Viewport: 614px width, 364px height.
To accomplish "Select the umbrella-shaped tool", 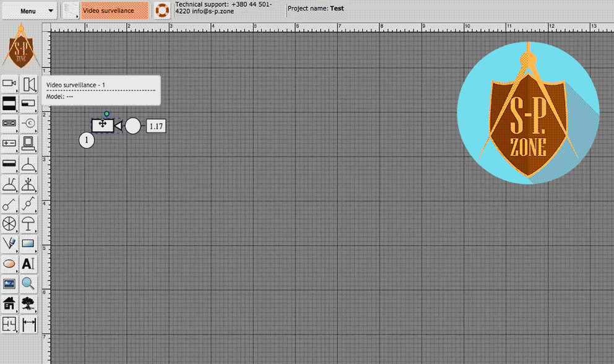I will coord(28,223).
